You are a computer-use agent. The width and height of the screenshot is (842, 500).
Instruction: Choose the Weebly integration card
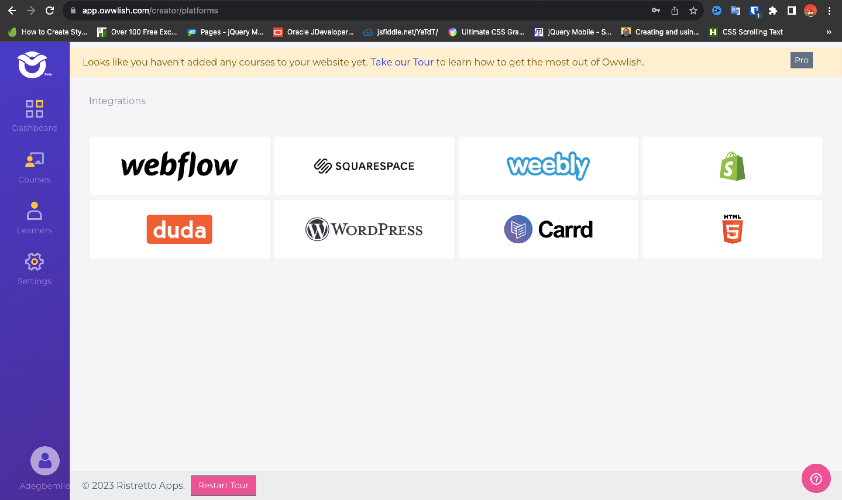pyautogui.click(x=548, y=165)
